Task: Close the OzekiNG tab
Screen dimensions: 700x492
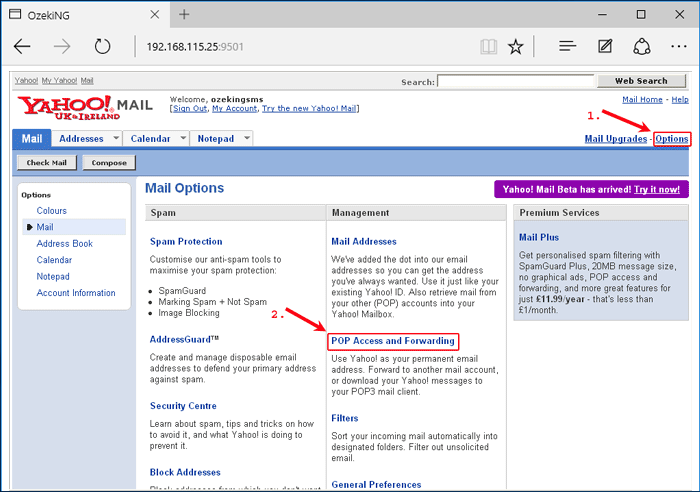Action: pos(155,15)
